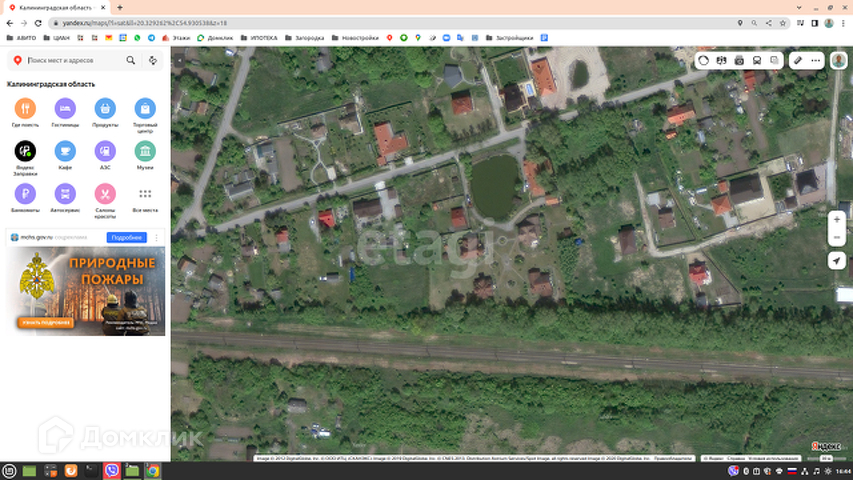Choose the 'Салоны красоты' beauty category

105,201
